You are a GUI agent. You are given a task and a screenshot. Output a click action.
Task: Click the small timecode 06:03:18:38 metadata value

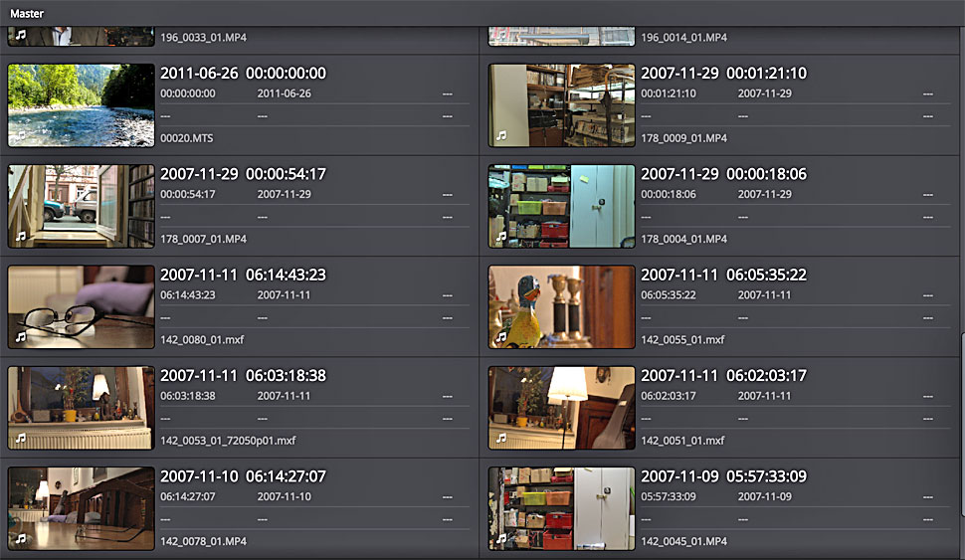(x=188, y=396)
